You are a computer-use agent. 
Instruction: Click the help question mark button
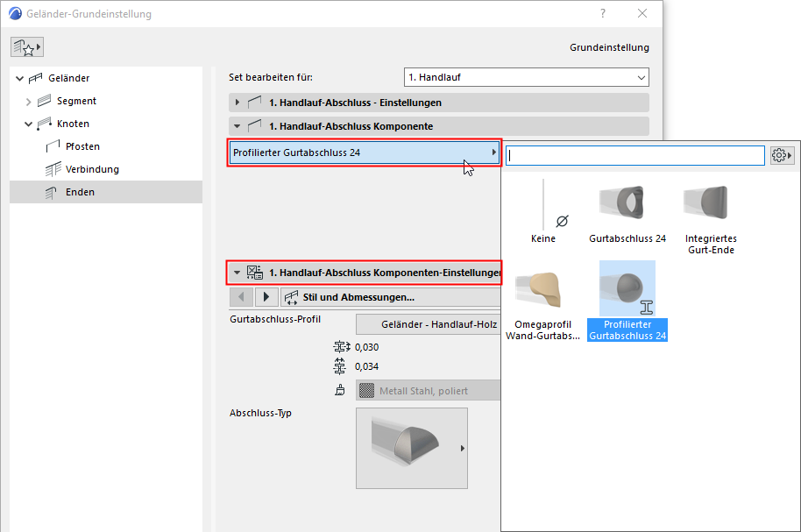point(603,13)
